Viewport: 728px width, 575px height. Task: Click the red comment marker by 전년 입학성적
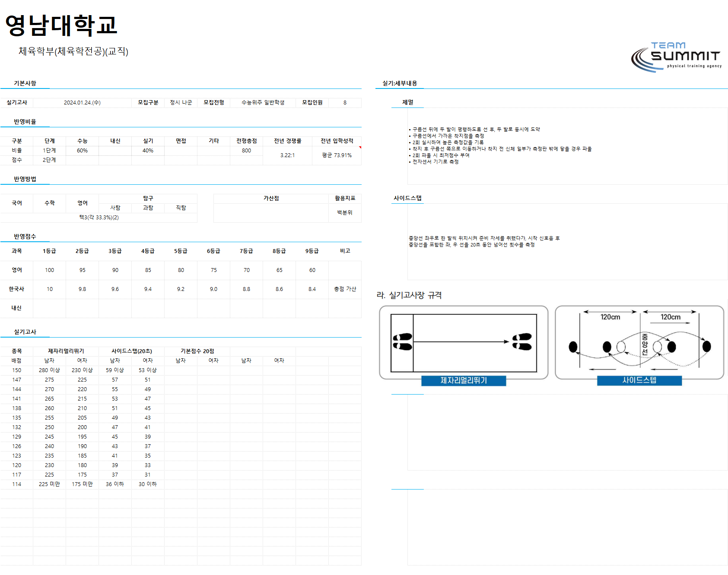[x=360, y=148]
